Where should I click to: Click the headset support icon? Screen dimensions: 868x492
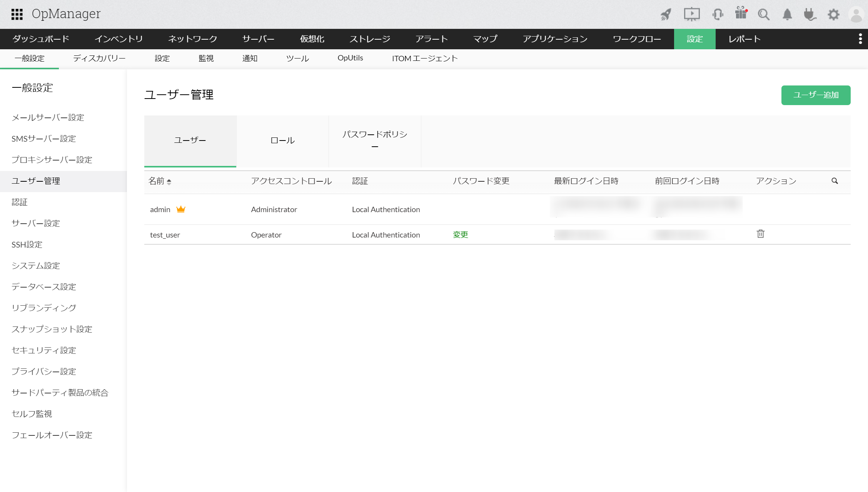click(x=717, y=14)
